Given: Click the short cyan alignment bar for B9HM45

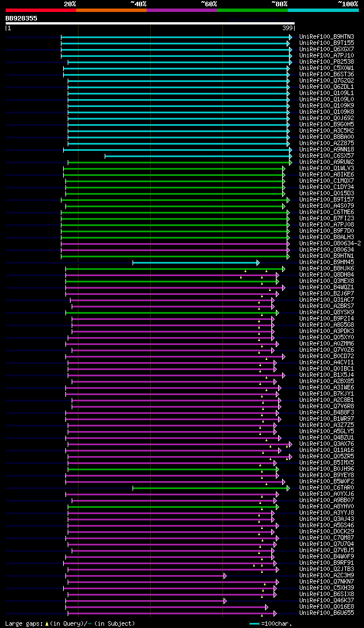Looking at the screenshot, I should tap(196, 262).
